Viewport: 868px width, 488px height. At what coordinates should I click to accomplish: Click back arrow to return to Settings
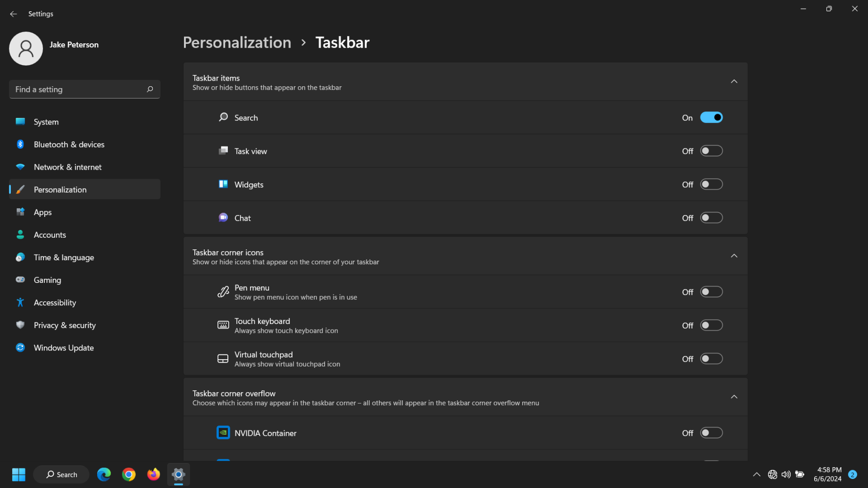click(14, 14)
